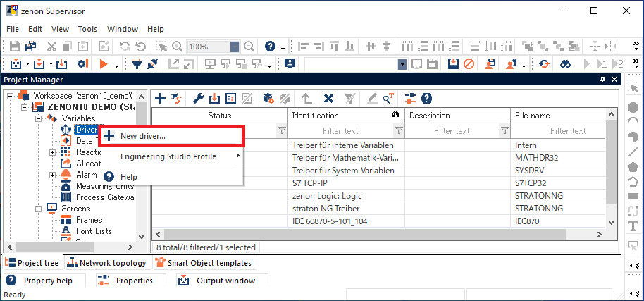Click binoculars icon in main toolbar
The width and height of the screenshot is (644, 301).
coord(565,64)
